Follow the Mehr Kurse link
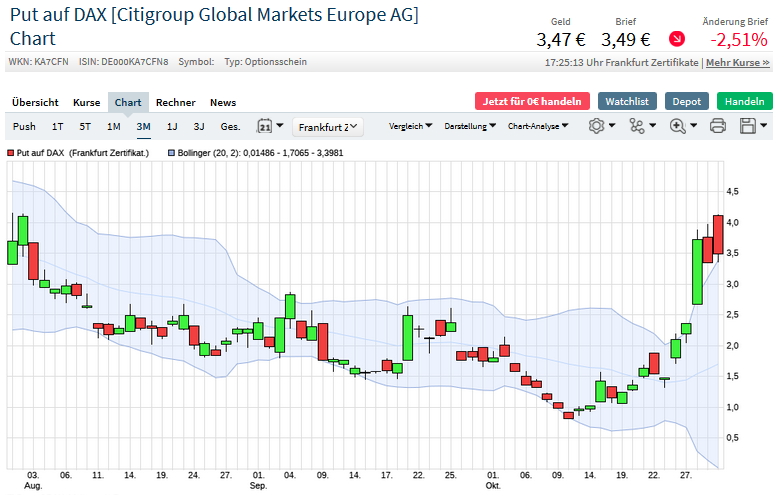This screenshot has height=495, width=775. click(737, 63)
